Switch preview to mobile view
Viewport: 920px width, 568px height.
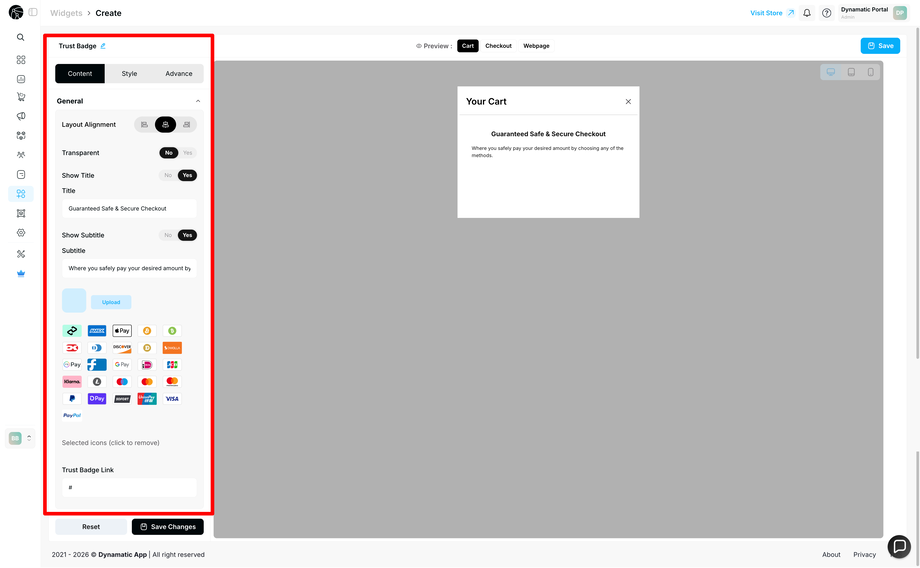pyautogui.click(x=870, y=72)
